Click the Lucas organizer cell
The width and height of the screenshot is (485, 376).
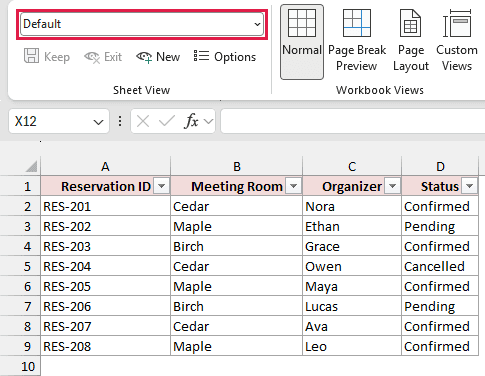[x=352, y=306]
